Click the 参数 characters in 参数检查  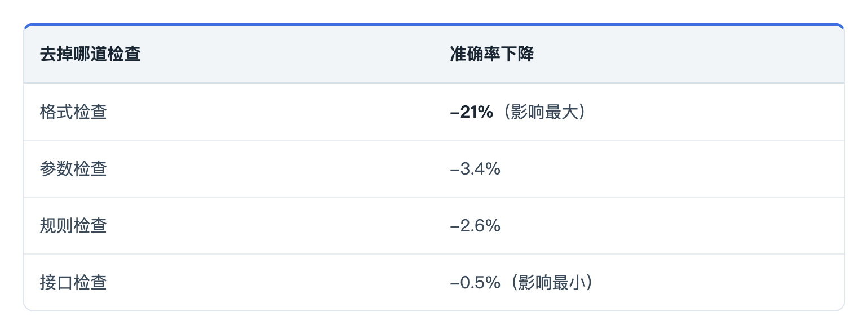[56, 169]
